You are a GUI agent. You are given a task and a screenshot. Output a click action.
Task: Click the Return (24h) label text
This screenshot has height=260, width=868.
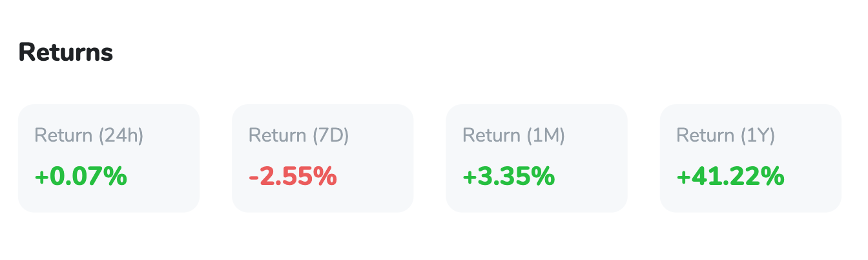tap(89, 136)
